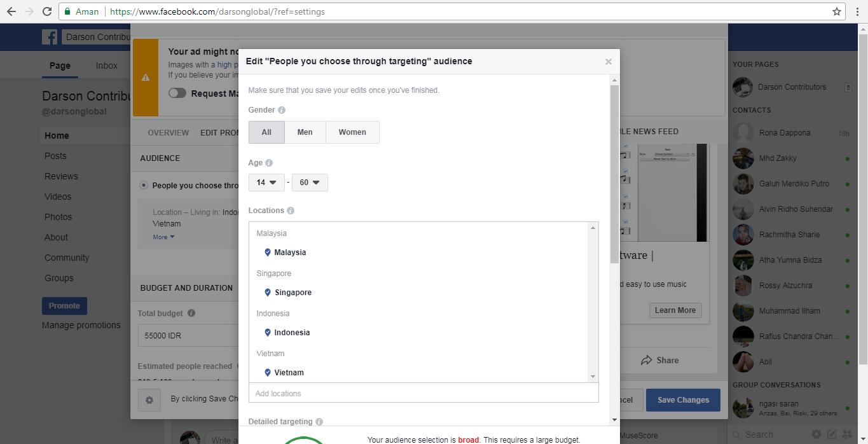Click the Singapore location pin icon
The image size is (868, 444).
[268, 293]
